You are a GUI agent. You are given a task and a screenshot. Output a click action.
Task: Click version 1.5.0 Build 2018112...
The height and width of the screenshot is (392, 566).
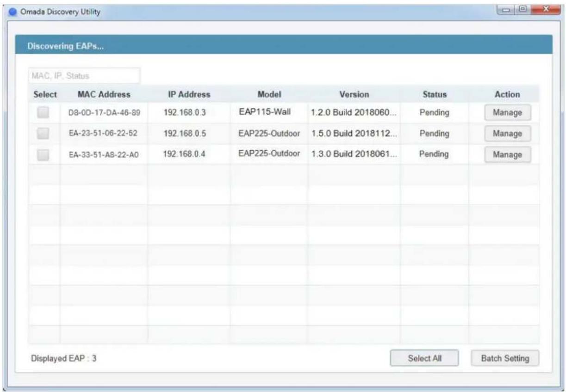point(354,134)
